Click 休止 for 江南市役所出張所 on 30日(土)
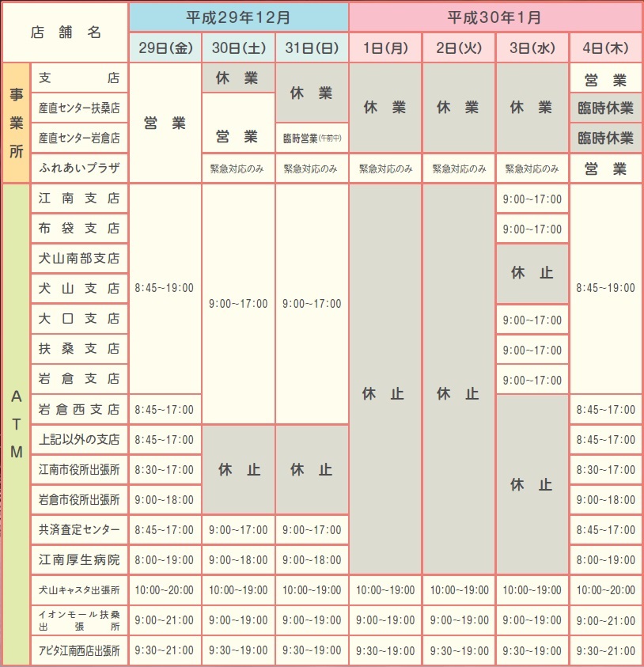This screenshot has height=667, width=644. pos(238,470)
